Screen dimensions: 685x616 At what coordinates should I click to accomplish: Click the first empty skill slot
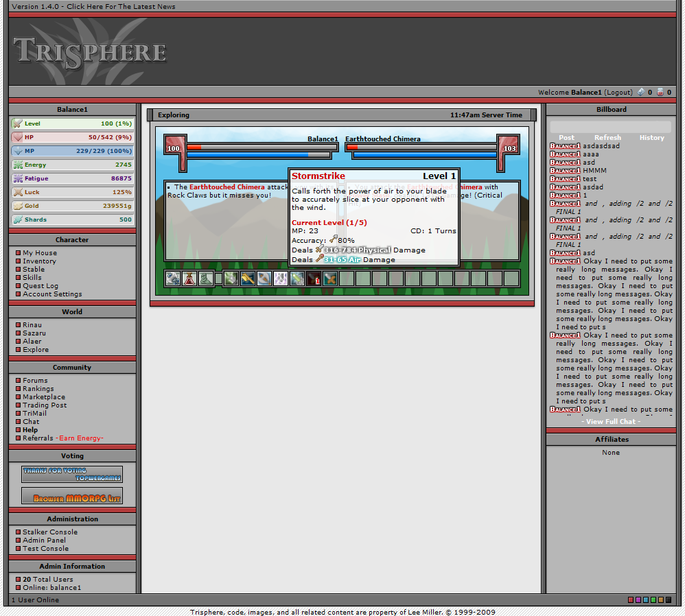click(347, 279)
